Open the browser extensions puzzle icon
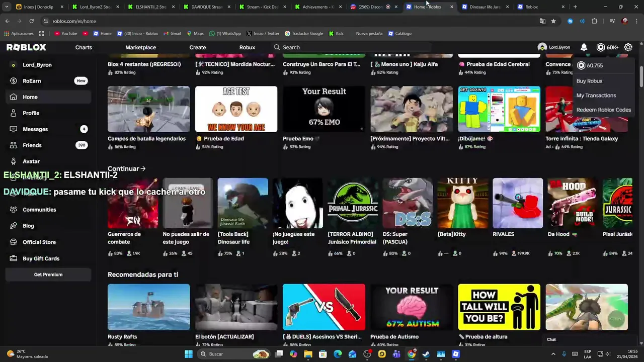The height and width of the screenshot is (362, 644). coord(594,21)
